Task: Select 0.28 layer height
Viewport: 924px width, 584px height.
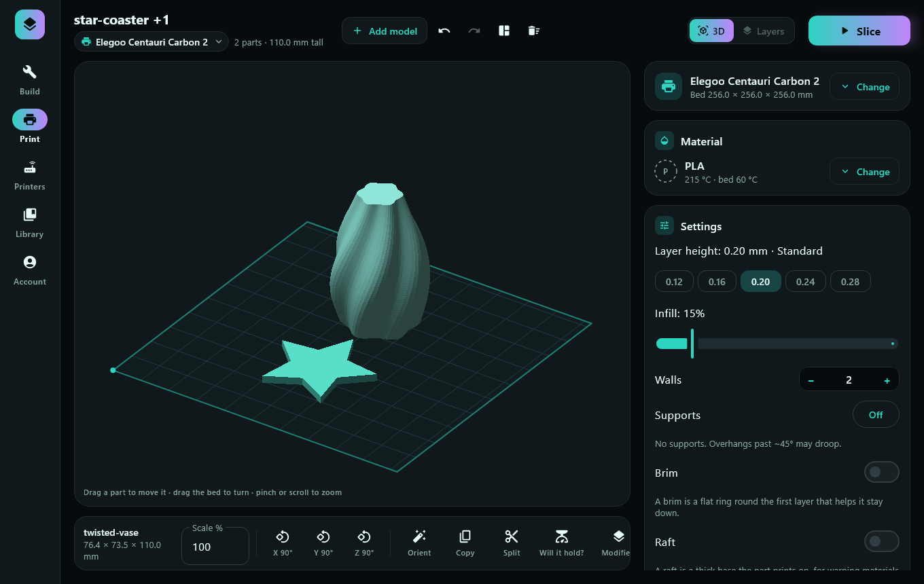Action: click(850, 282)
